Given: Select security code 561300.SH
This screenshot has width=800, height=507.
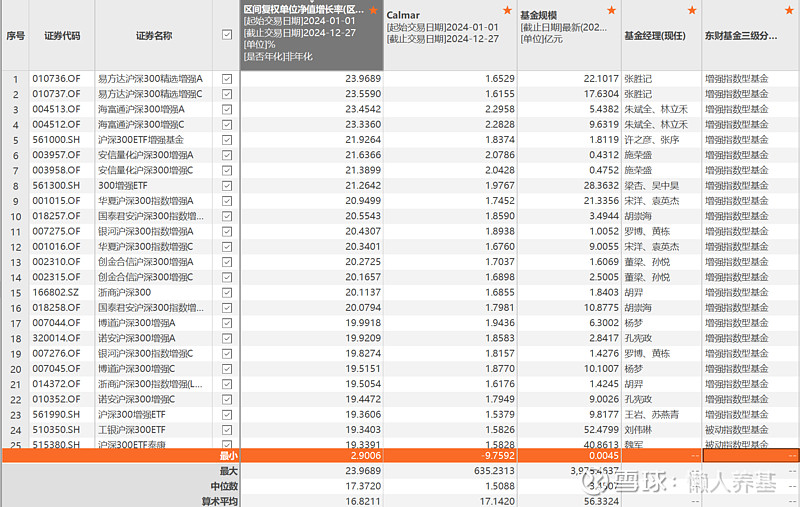Looking at the screenshot, I should pyautogui.click(x=56, y=186).
